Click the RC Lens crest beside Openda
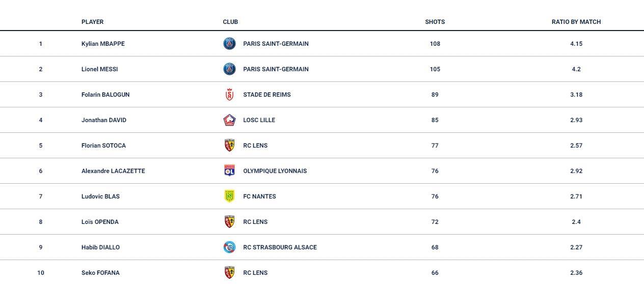The width and height of the screenshot is (644, 284). pos(229,222)
